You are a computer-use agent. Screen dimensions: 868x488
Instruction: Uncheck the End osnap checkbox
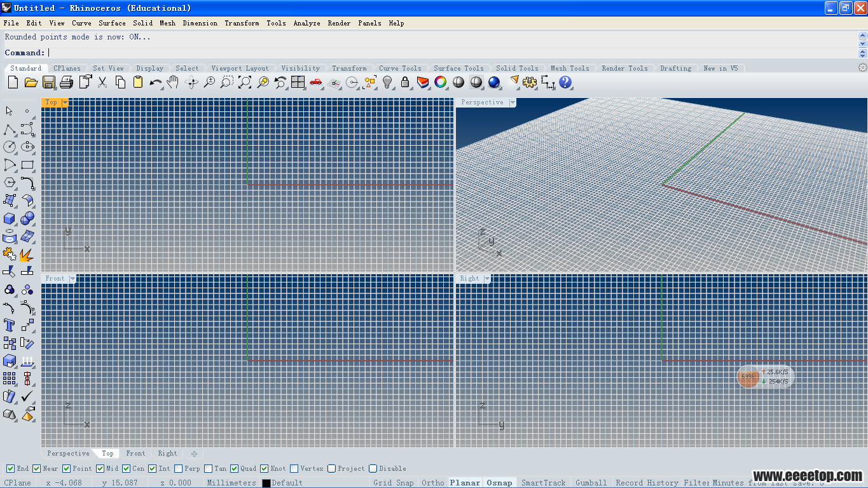(10, 469)
